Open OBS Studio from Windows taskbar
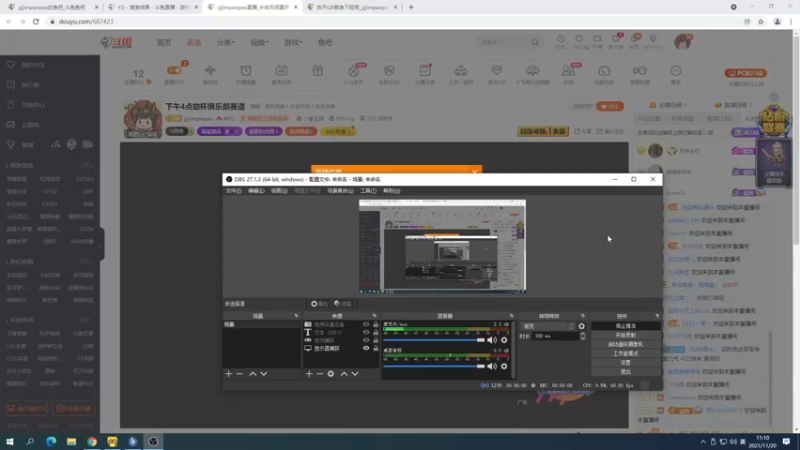 click(153, 441)
